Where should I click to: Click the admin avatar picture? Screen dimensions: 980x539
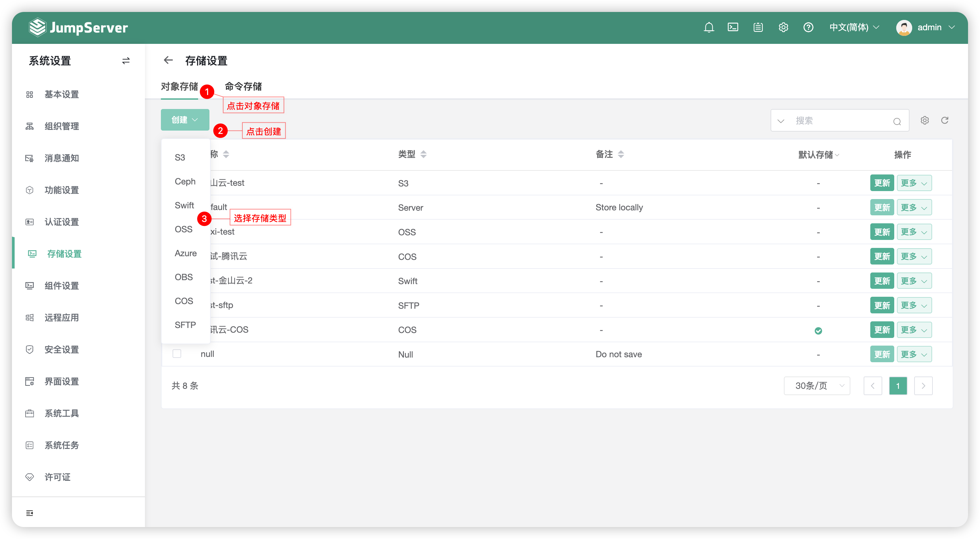[x=904, y=27]
